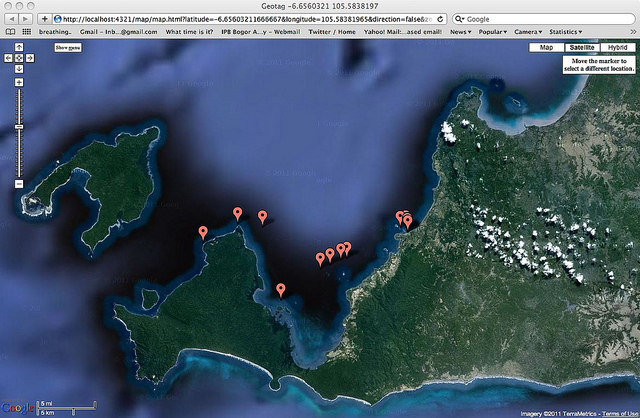Open the IPB Bogor Webmail bookmark
Screen dimensions: 640x418
[260, 32]
